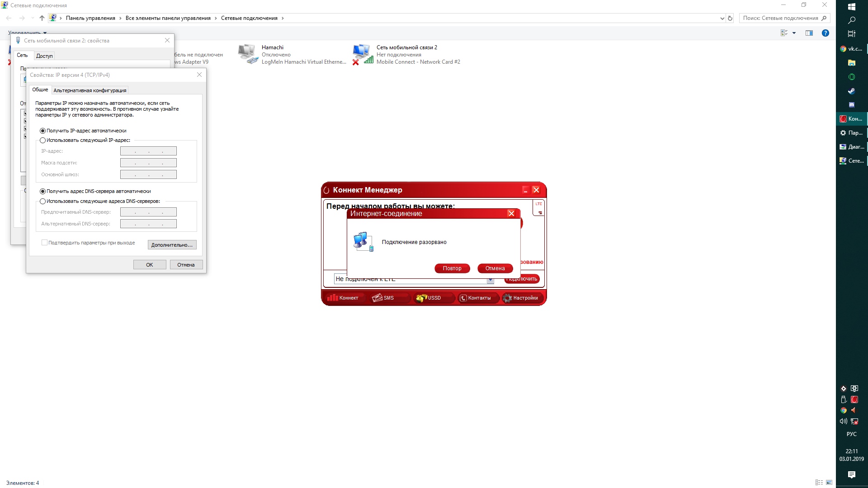Image resolution: width=868 pixels, height=488 pixels.
Task: Open File Explorer from the taskbar
Action: 852,63
